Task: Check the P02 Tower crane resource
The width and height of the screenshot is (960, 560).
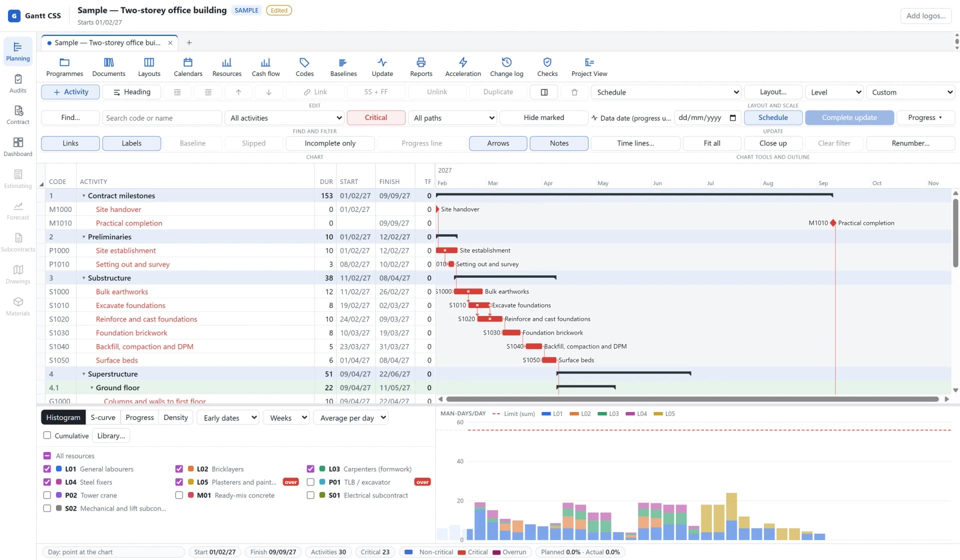Action: [47, 495]
